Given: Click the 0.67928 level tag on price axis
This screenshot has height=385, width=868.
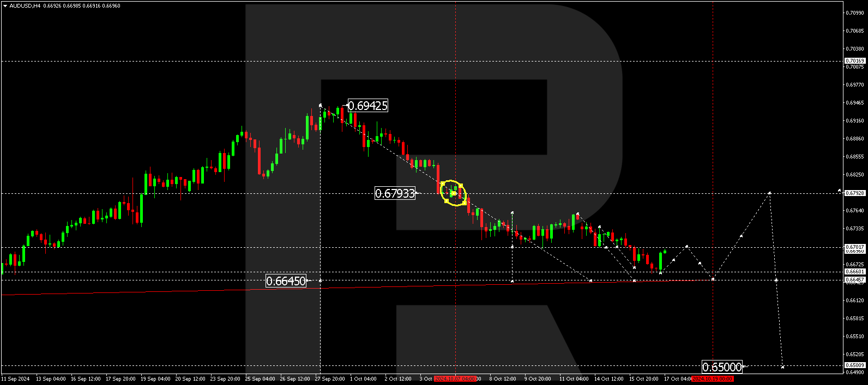Looking at the screenshot, I should (x=855, y=193).
